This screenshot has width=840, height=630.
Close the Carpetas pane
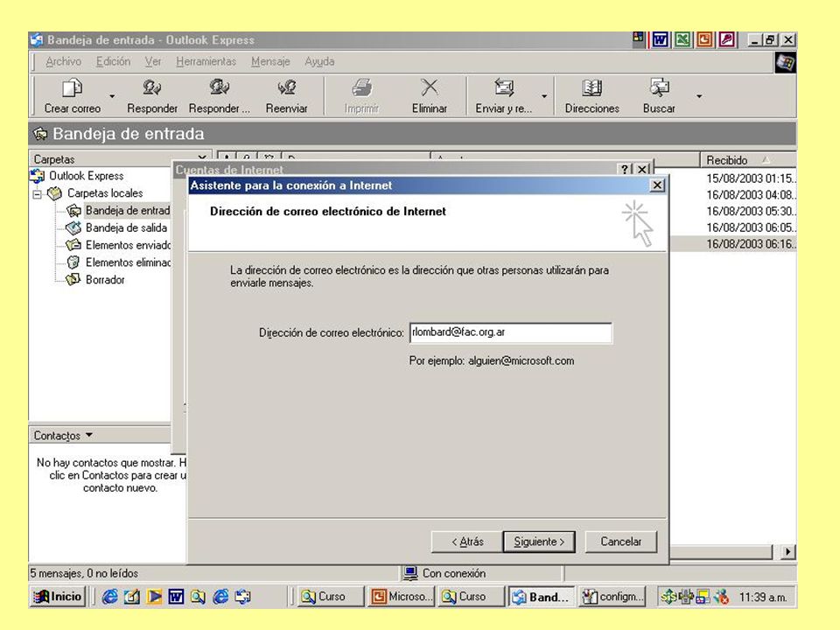201,157
